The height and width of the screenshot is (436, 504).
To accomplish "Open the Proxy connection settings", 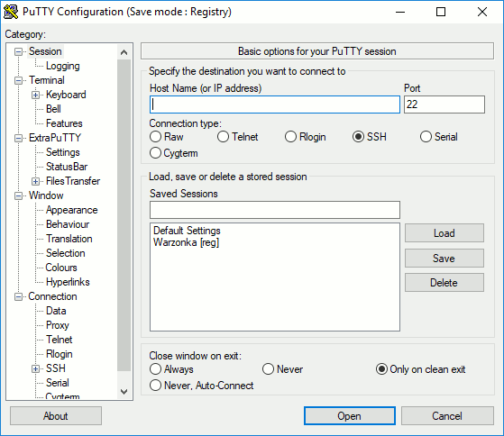I will click(x=58, y=325).
